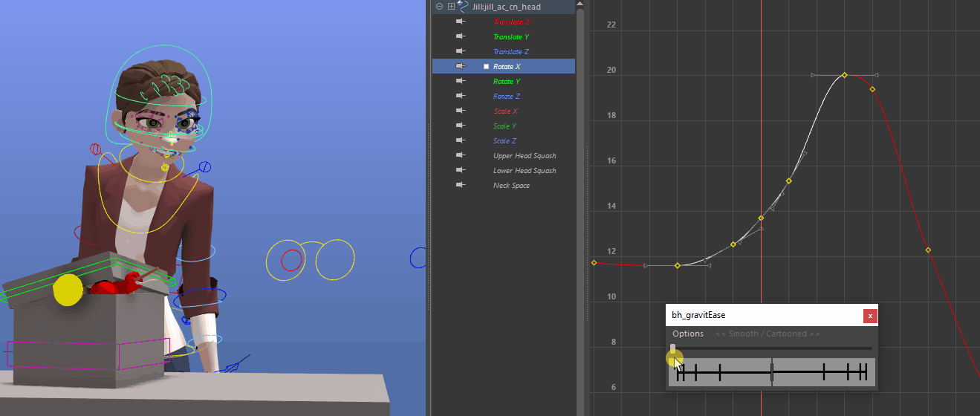The width and height of the screenshot is (980, 416).
Task: Click the right tangent handle of the peak keyframe
Action: 877,75
